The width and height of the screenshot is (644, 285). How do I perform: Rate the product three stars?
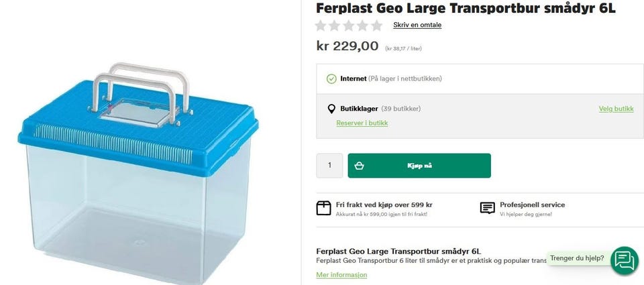(349, 25)
